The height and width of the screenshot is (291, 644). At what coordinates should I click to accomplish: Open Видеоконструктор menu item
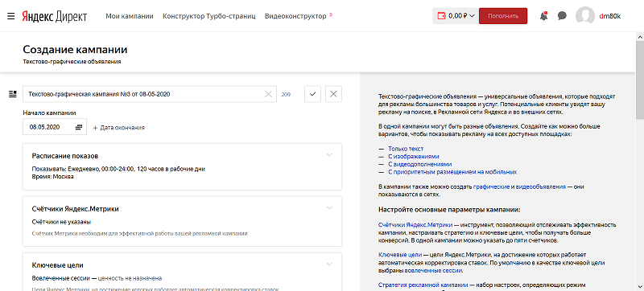(x=295, y=16)
